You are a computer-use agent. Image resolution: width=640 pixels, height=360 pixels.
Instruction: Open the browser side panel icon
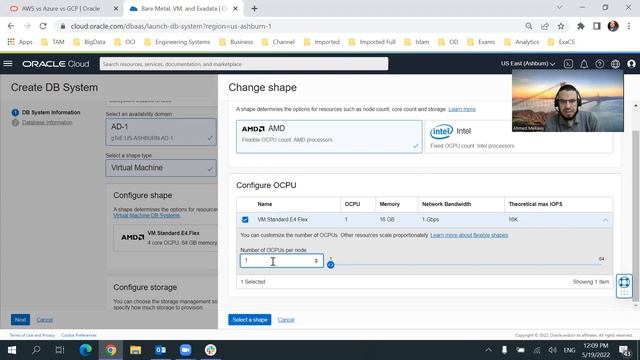[597, 26]
